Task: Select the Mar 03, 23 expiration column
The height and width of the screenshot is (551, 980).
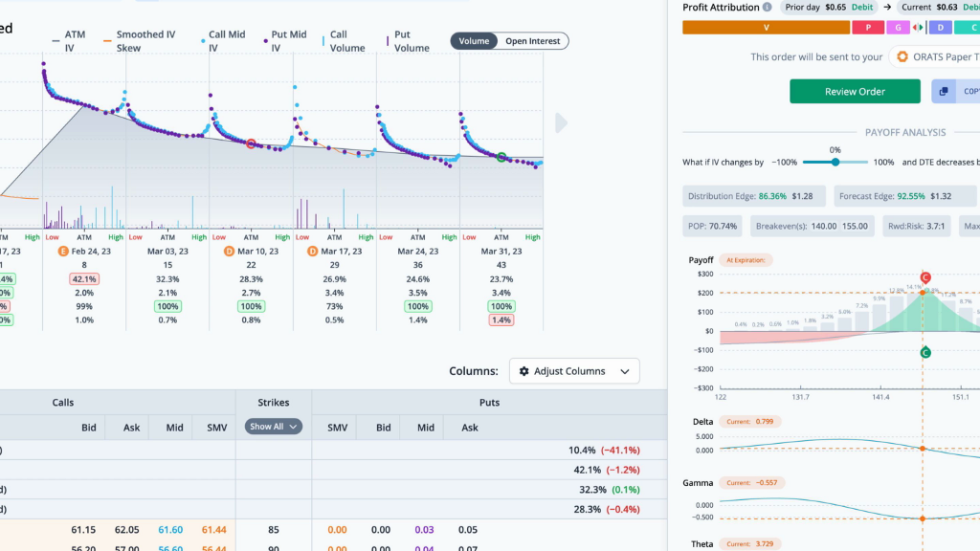Action: (167, 252)
